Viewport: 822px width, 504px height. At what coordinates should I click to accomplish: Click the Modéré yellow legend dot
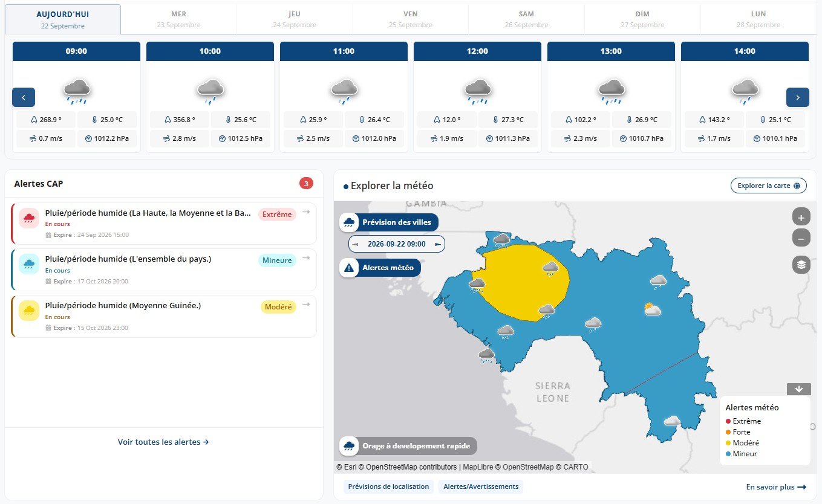tap(728, 443)
